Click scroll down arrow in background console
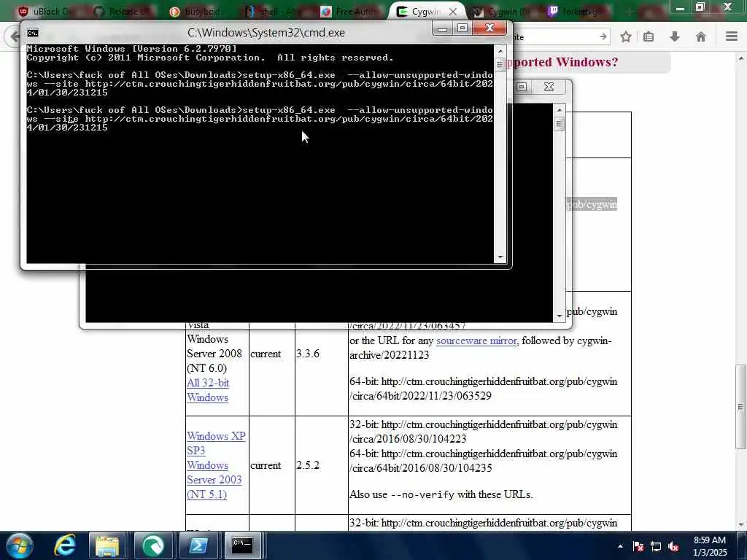This screenshot has height=560, width=747. [560, 316]
